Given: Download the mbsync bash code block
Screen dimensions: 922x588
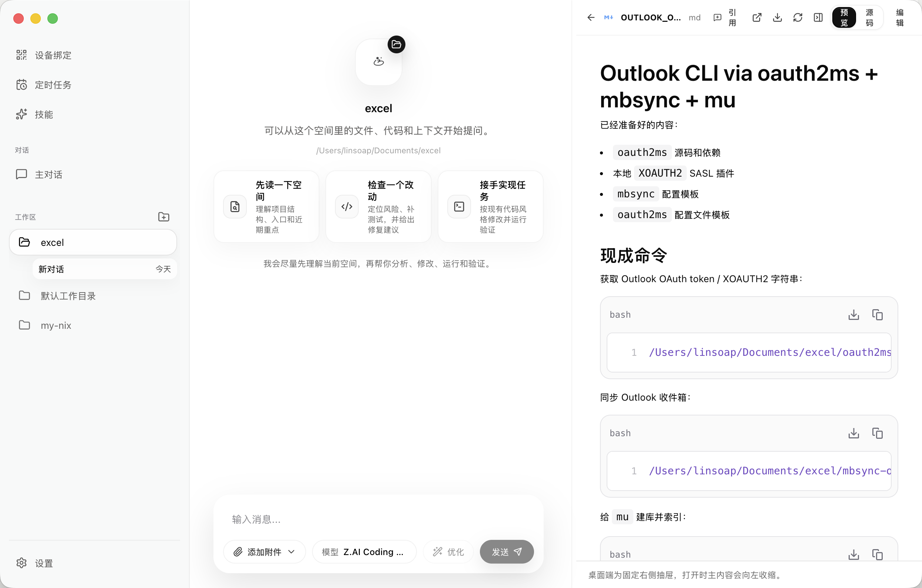Looking at the screenshot, I should (854, 433).
